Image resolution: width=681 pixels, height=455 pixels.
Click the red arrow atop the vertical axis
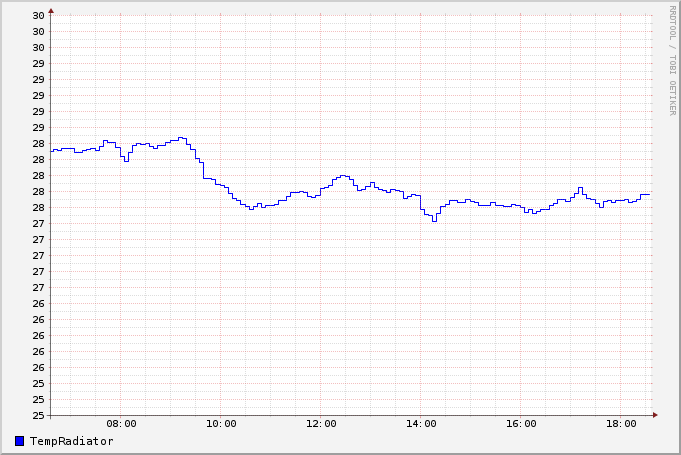51,10
